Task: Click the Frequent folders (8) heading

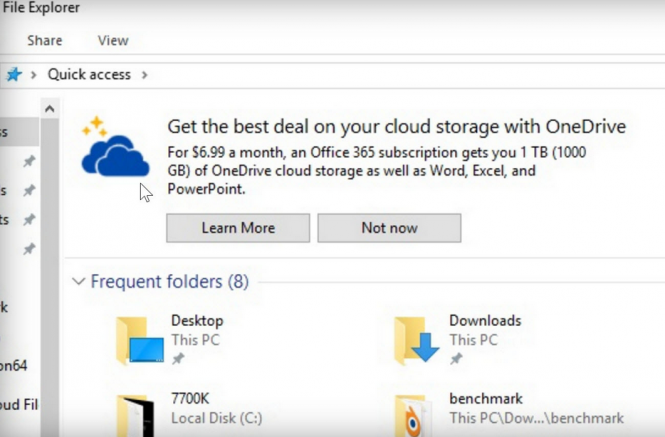Action: pyautogui.click(x=169, y=282)
